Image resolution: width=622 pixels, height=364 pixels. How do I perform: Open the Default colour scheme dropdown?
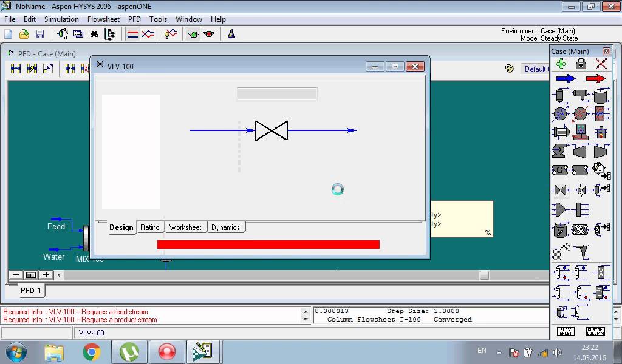pos(536,69)
